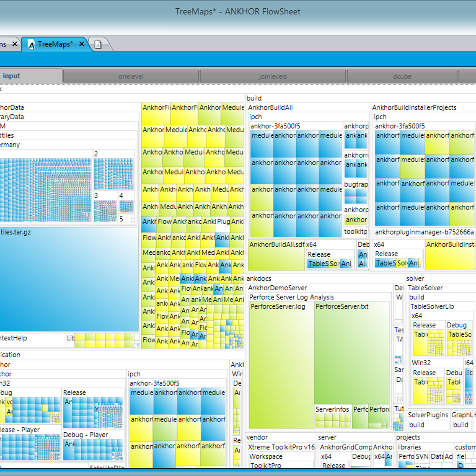Select the 'rmany' group label
Image resolution: width=476 pixels, height=476 pixels.
tap(10, 145)
